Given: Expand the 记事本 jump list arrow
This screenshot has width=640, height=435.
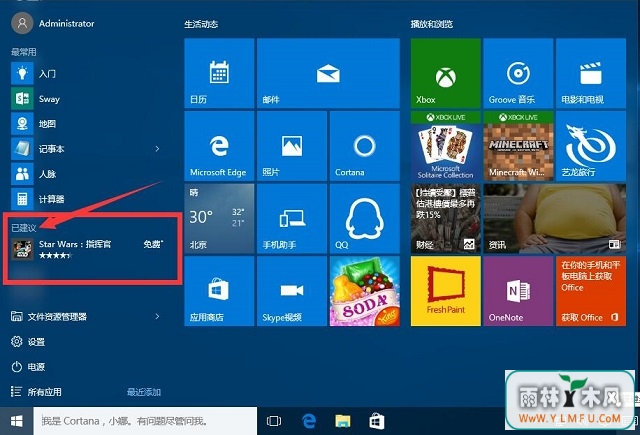Looking at the screenshot, I should tap(158, 149).
